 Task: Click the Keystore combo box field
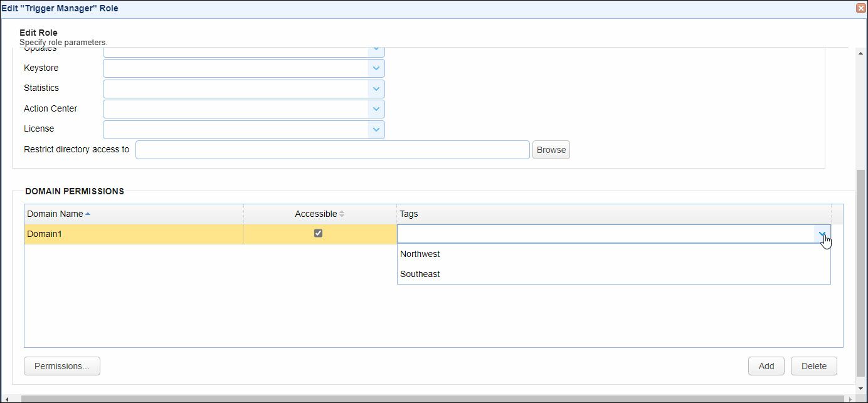coord(236,68)
